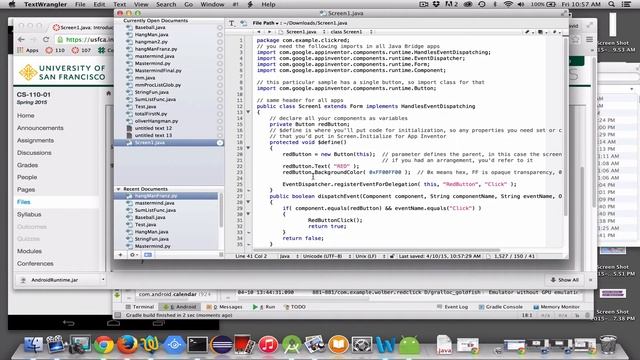Click the pencil icon in the navigation bar
The width and height of the screenshot is (640, 360).
pos(528,32)
